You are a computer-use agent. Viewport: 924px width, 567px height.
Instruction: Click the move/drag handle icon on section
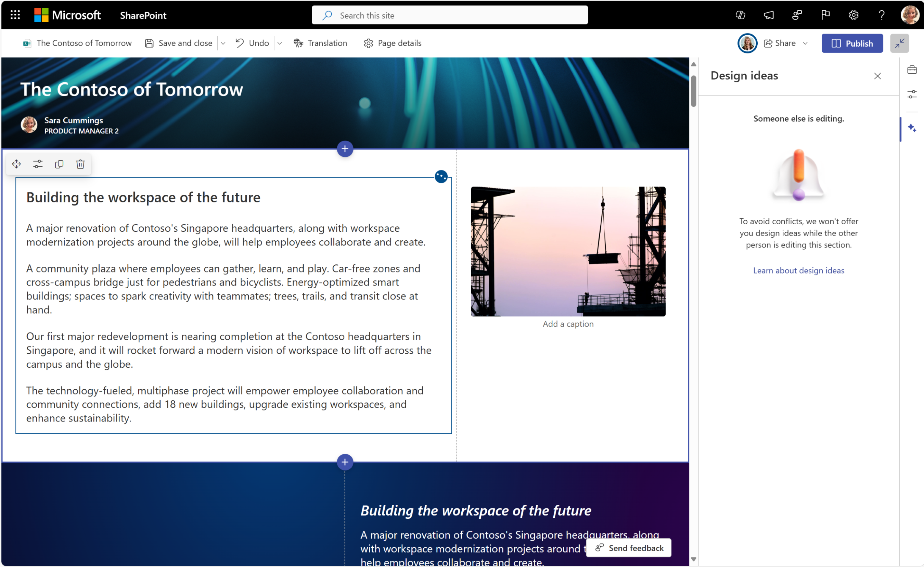[16, 164]
